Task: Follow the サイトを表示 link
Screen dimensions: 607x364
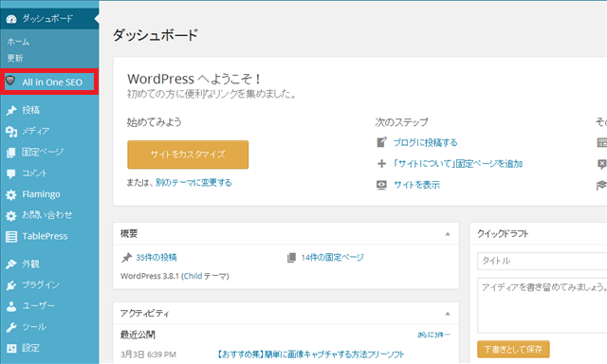Action: tap(417, 185)
